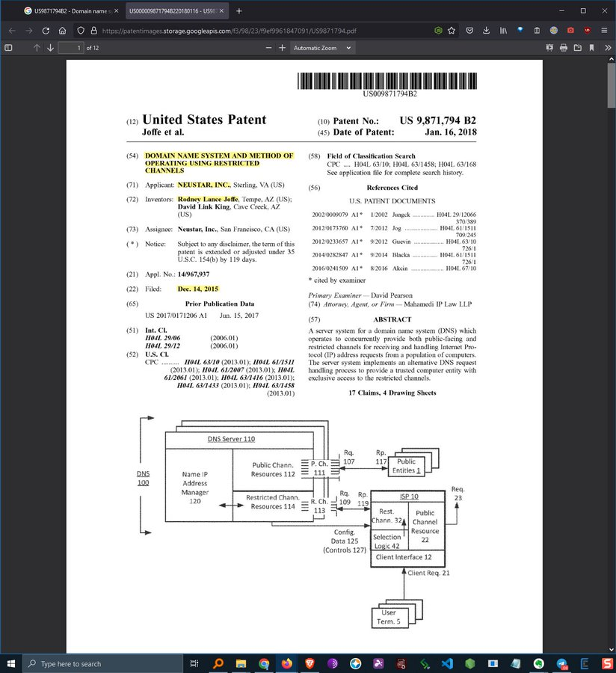616x673 pixels.
Task: Toggle the PDF viewer sidebar
Action: tap(9, 48)
